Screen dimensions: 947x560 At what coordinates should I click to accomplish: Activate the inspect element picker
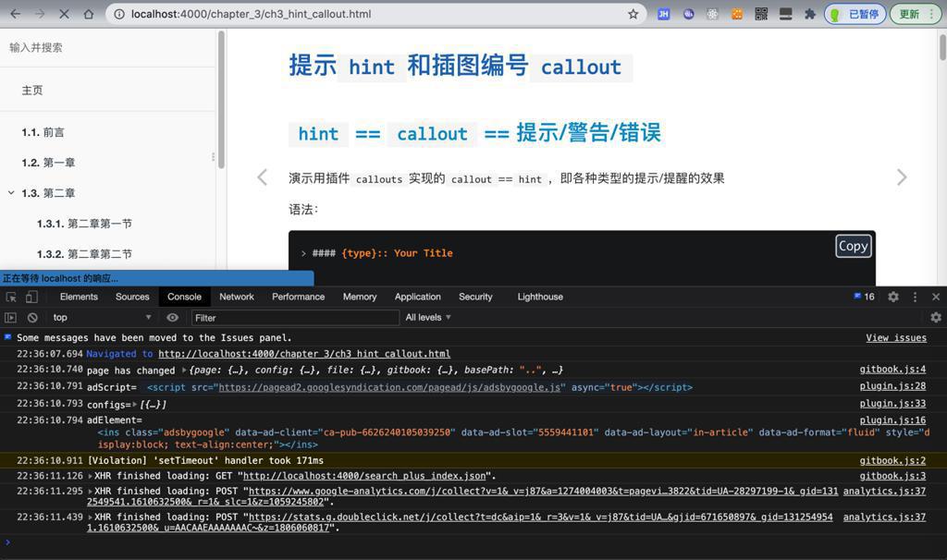click(x=11, y=297)
